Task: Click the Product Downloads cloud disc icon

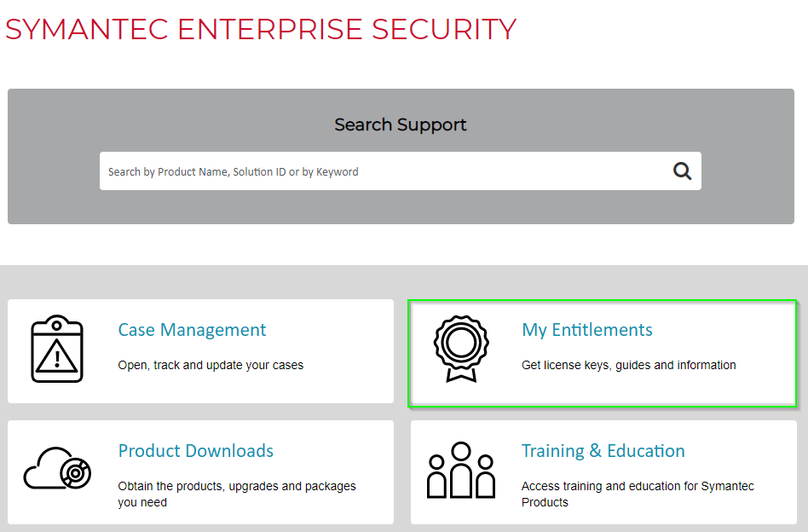Action: pos(57,468)
